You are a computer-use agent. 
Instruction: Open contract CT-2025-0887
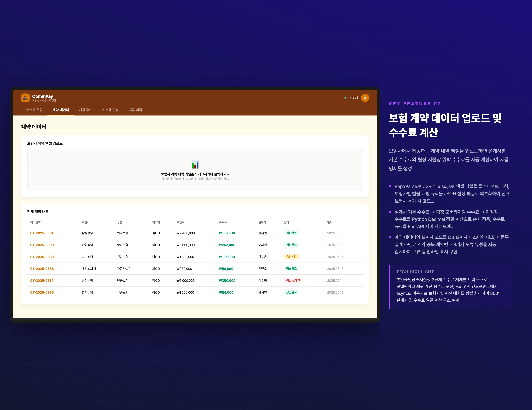(x=42, y=280)
